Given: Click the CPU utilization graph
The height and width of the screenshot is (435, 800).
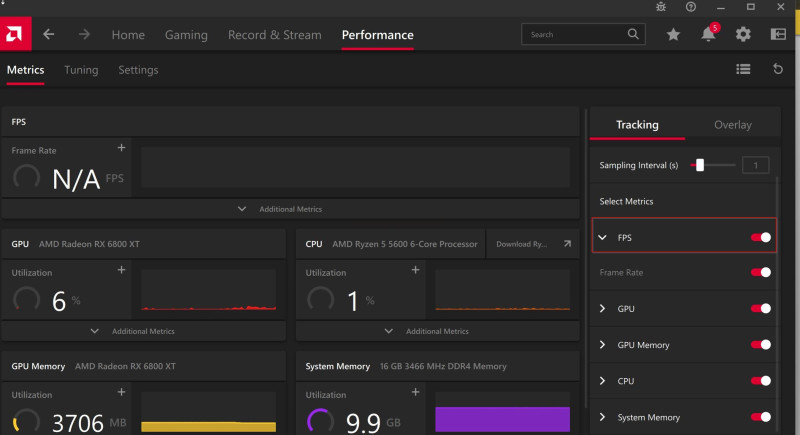Looking at the screenshot, I should click(503, 290).
